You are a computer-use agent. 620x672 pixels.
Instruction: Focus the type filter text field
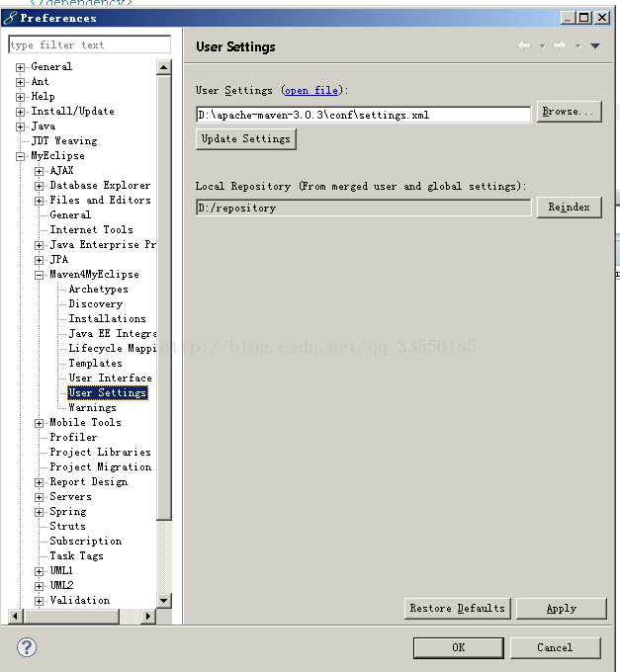[x=89, y=44]
